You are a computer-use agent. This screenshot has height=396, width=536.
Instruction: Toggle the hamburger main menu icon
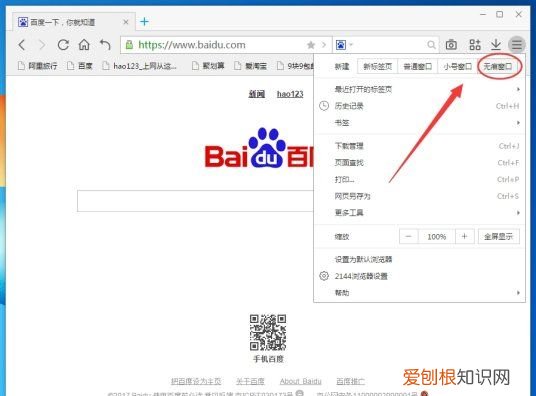click(x=517, y=44)
